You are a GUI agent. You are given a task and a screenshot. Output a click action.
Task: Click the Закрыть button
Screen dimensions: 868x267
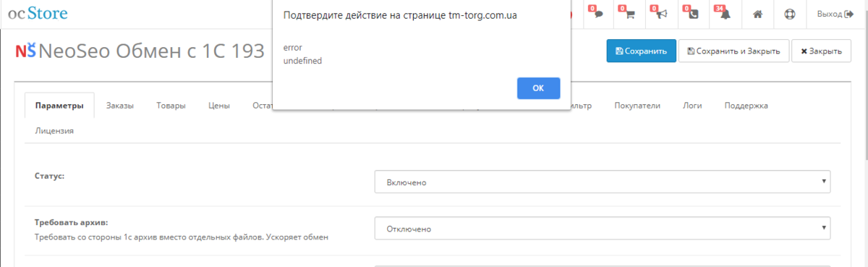821,51
